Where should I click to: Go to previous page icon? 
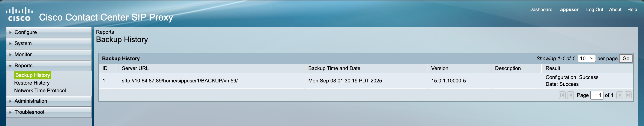point(570,95)
